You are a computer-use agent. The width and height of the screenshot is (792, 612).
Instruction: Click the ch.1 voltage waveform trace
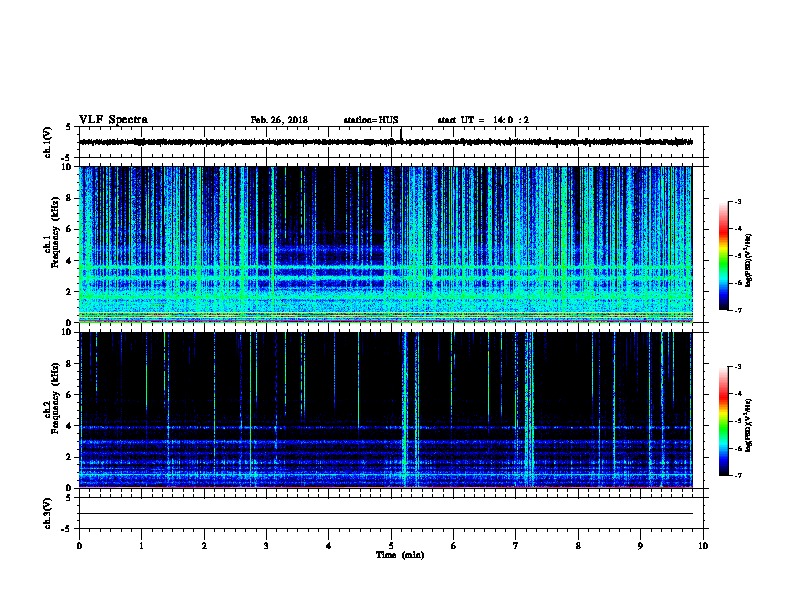[x=386, y=142]
